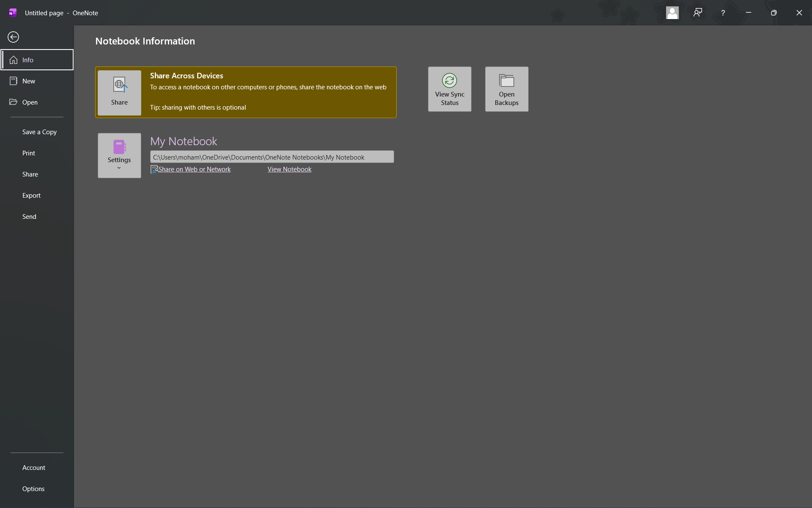Select Print in the backstage menu
This screenshot has width=812, height=508.
(x=37, y=153)
